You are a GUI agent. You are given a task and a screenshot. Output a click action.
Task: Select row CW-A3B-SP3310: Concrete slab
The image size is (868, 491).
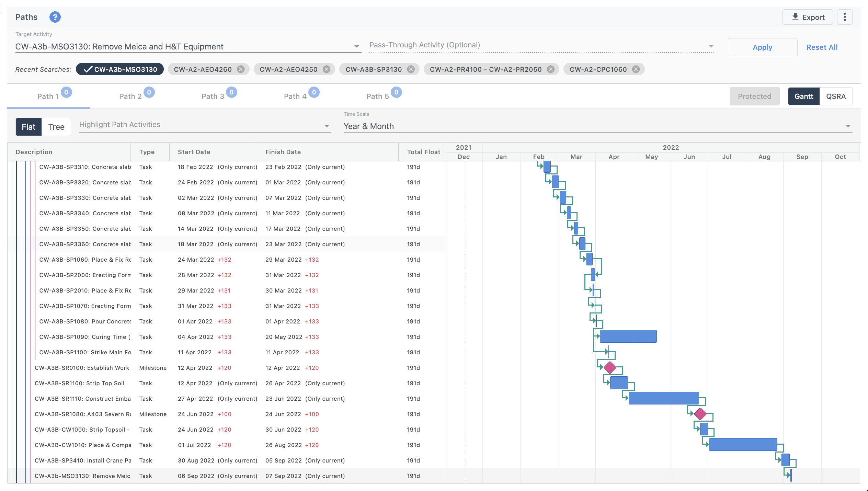click(226, 167)
